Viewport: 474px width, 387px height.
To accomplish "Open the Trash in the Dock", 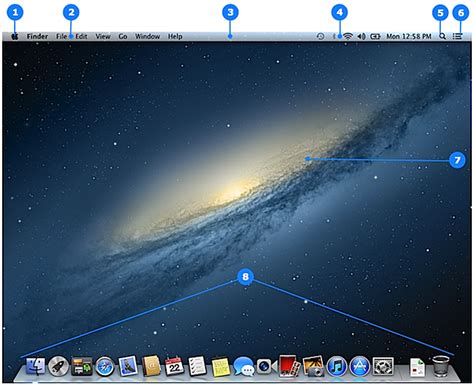I will [x=440, y=366].
